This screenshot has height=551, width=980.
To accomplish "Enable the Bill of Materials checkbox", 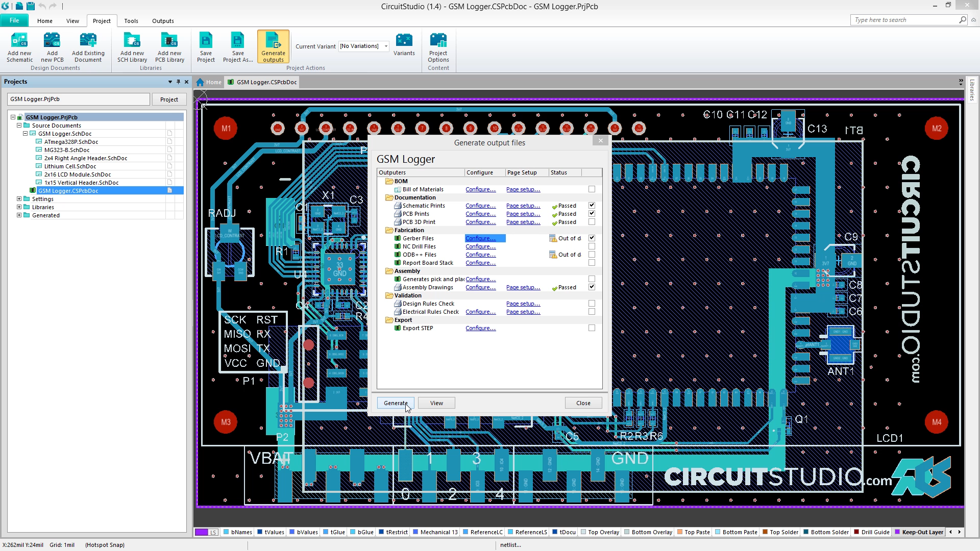I will click(x=592, y=189).
